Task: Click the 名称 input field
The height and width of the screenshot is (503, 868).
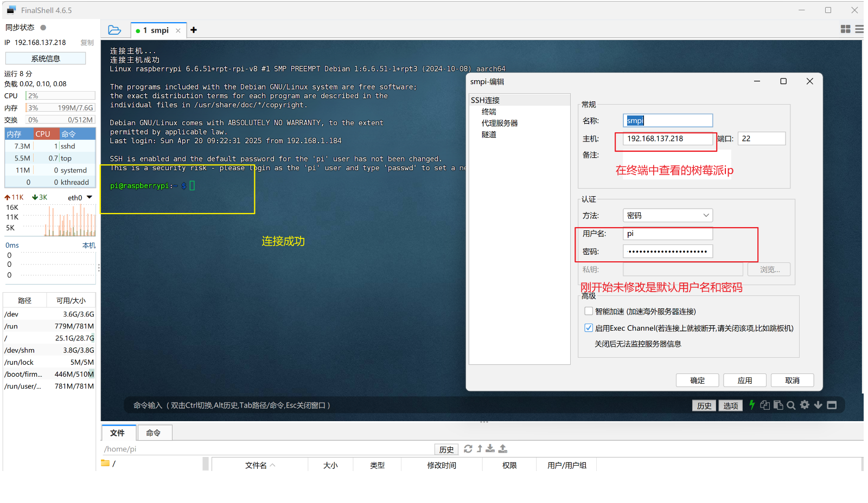Action: tap(668, 120)
